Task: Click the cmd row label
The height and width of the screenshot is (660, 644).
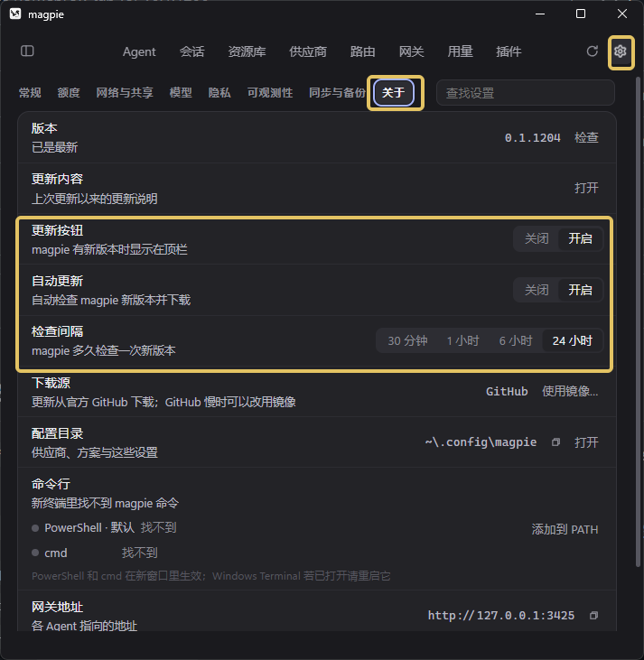Action: [56, 553]
